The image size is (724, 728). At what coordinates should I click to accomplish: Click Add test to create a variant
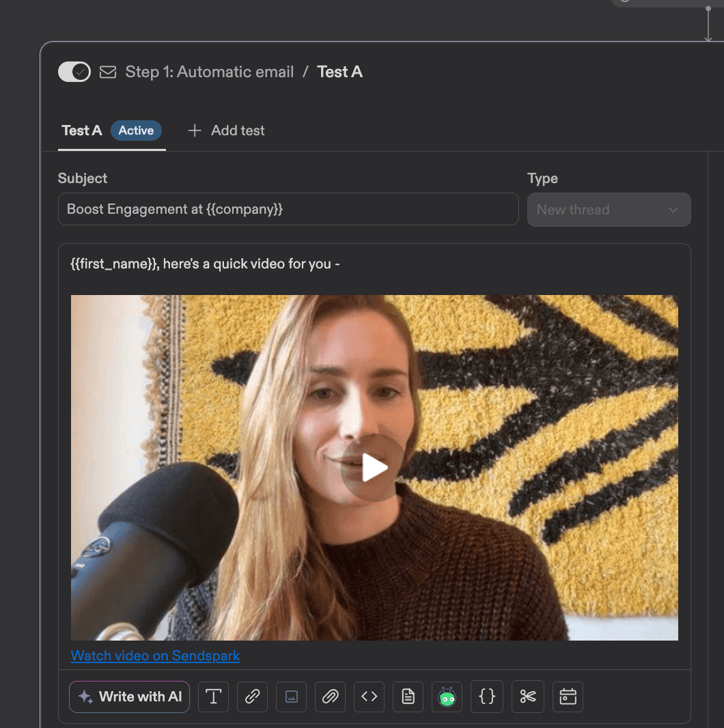(x=226, y=130)
